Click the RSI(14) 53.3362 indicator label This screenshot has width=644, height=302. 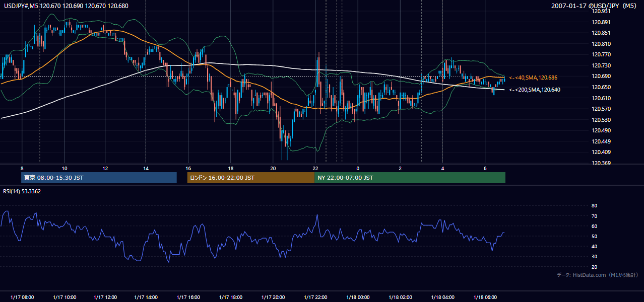(x=22, y=191)
